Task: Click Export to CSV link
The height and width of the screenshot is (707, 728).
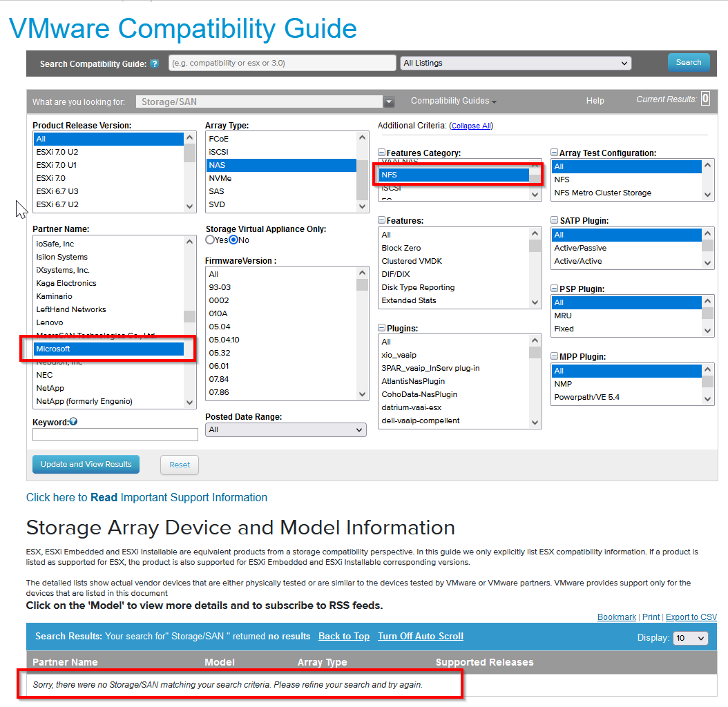Action: (x=691, y=617)
